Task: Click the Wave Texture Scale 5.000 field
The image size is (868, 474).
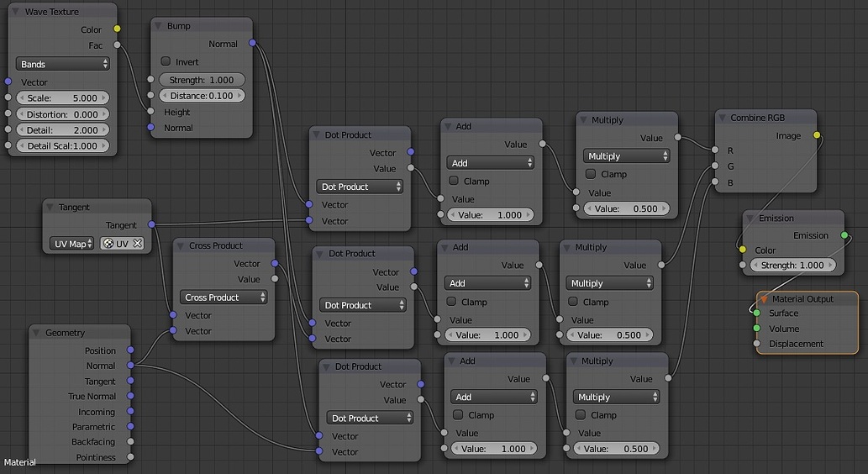Action: click(62, 98)
